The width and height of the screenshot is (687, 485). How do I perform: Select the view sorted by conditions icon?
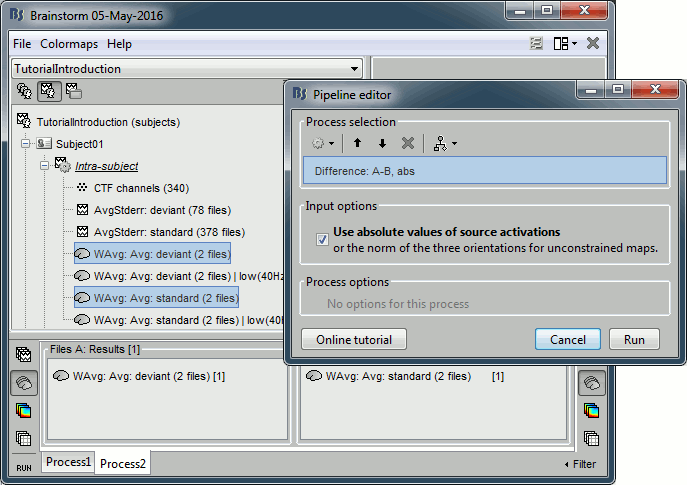pyautogui.click(x=73, y=92)
